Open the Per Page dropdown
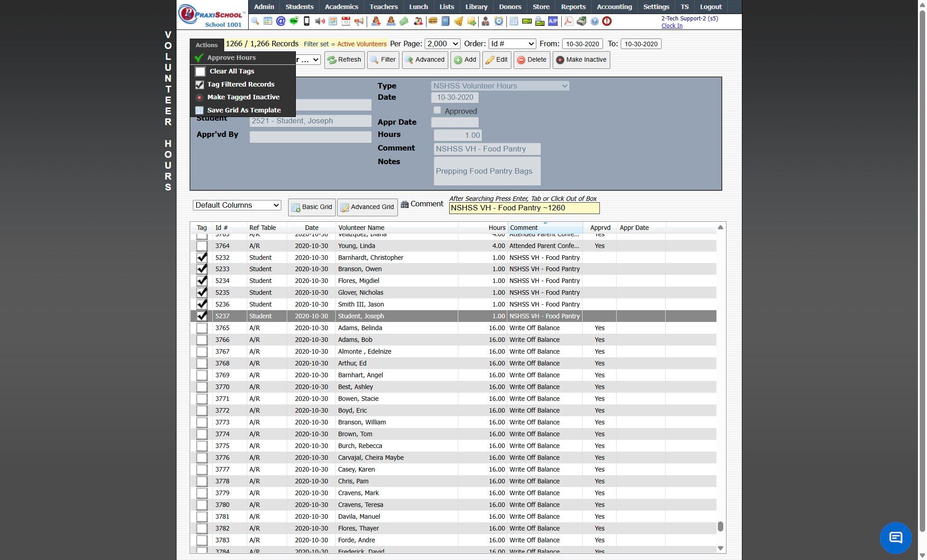Image resolution: width=927 pixels, height=560 pixels. pos(442,44)
